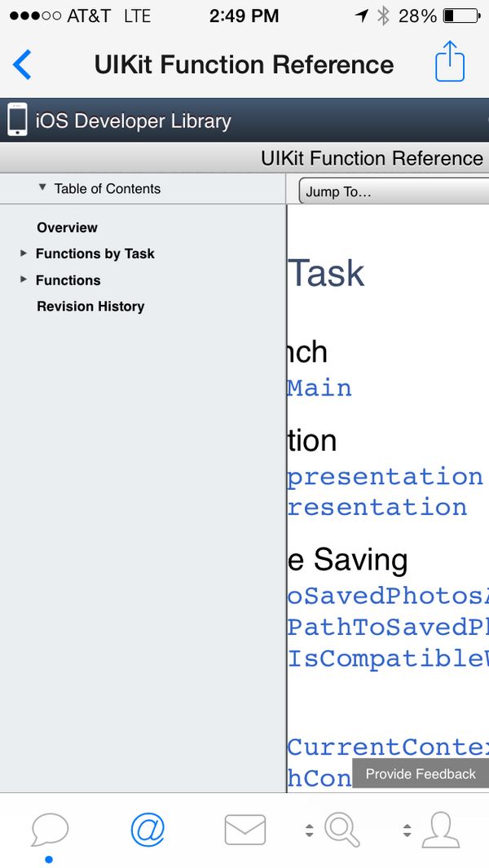Select Overview in table of contents

point(67,227)
